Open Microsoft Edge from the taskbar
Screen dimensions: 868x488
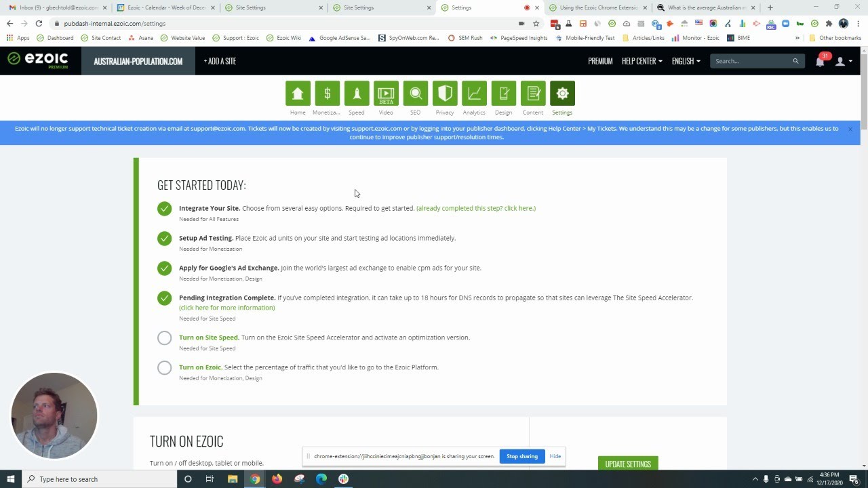pos(321,479)
